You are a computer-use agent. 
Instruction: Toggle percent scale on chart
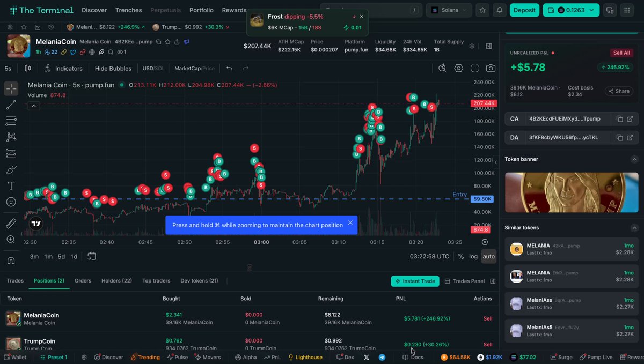460,256
